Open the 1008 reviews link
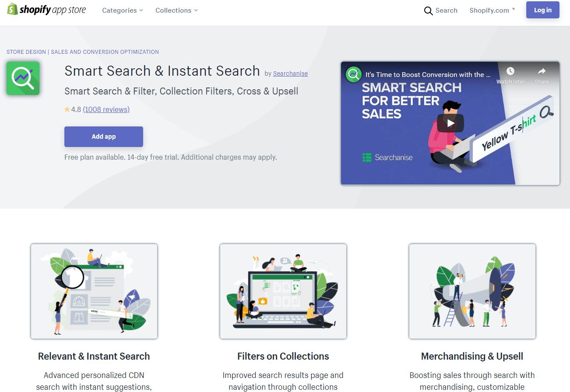 pos(106,109)
